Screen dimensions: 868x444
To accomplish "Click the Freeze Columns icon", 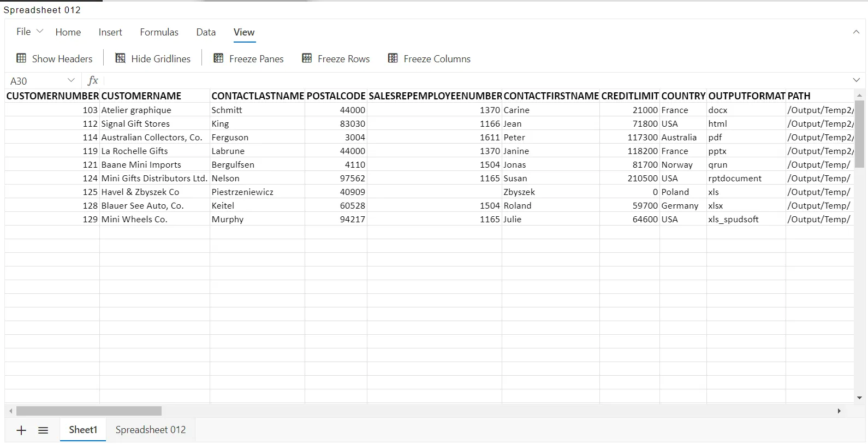I will 393,58.
